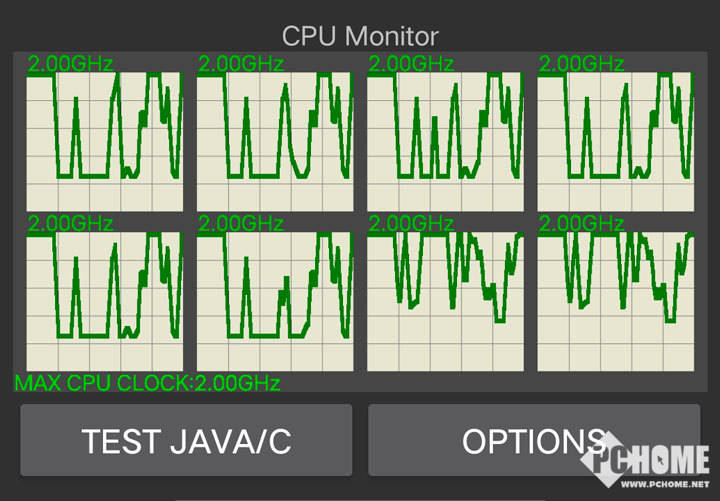Select the sixth core graph in bottom row
The image size is (720, 501).
point(275,301)
